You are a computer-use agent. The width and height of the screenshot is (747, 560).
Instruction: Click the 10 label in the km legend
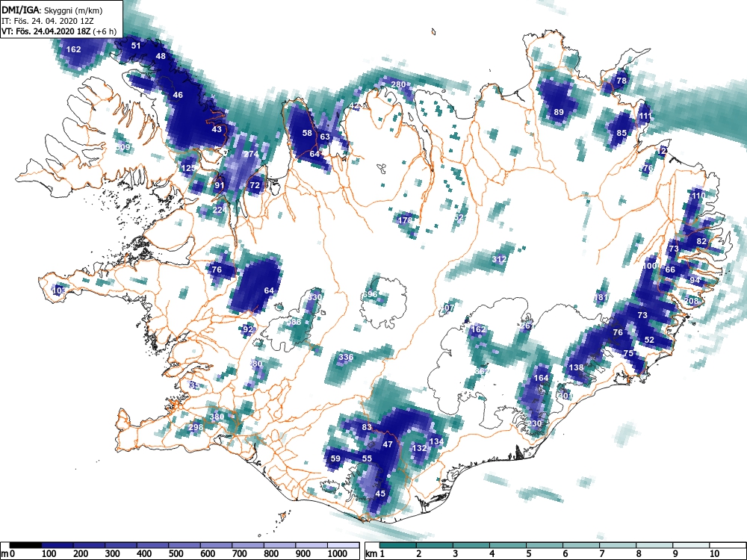713,554
